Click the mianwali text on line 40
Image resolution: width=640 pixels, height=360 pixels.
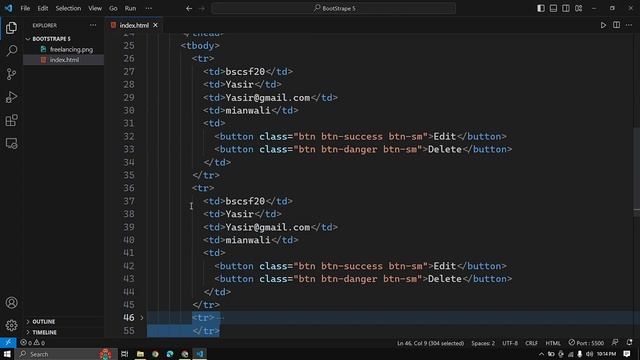pyautogui.click(x=248, y=240)
